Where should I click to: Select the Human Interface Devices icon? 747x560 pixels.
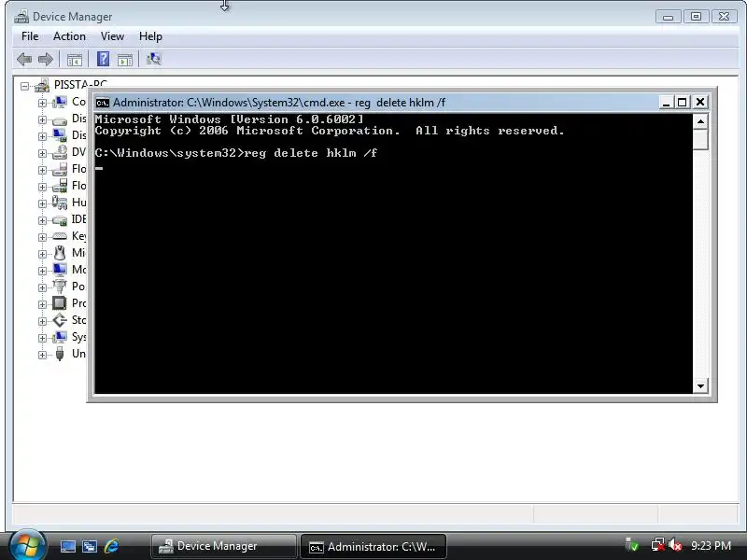(60, 203)
